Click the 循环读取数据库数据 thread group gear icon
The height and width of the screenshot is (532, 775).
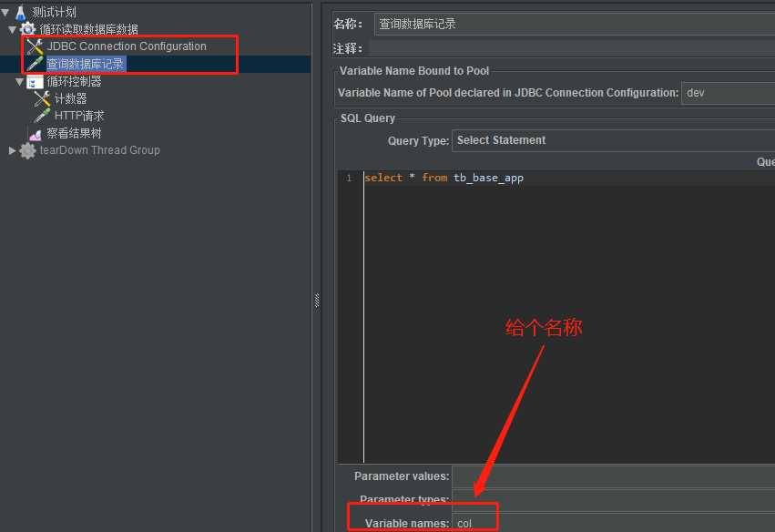27,29
